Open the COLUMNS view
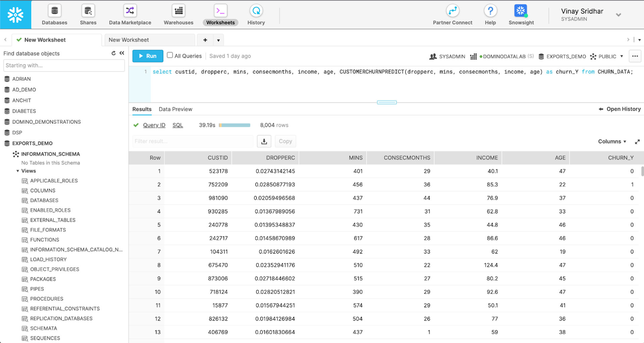644x343 pixels. point(43,191)
